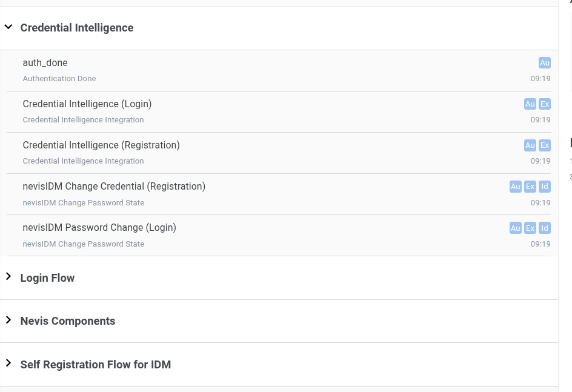Expand Self Registration Flow for IDM

pyautogui.click(x=8, y=364)
